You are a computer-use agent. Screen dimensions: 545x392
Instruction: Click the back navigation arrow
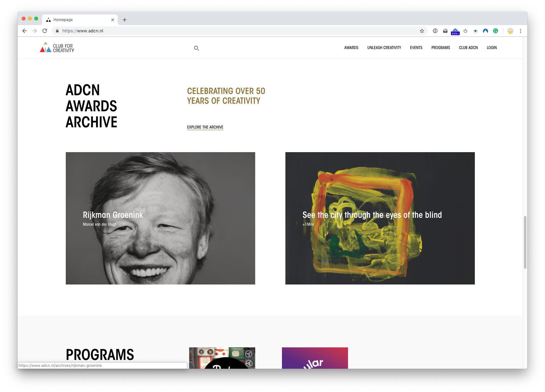click(24, 31)
